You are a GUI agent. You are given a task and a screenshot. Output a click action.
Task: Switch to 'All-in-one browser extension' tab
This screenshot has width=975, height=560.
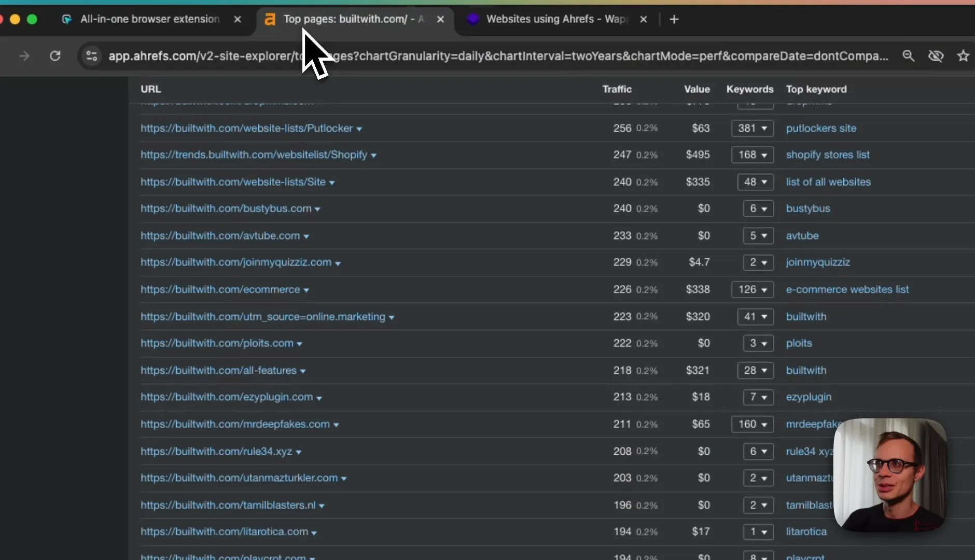pyautogui.click(x=150, y=19)
